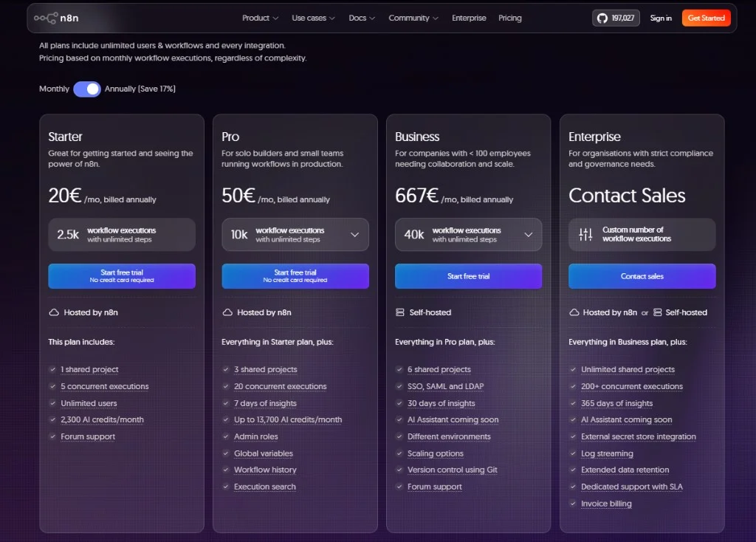Click checkmark next to Dedicated support with SLA
This screenshot has height=542, width=756.
(573, 487)
